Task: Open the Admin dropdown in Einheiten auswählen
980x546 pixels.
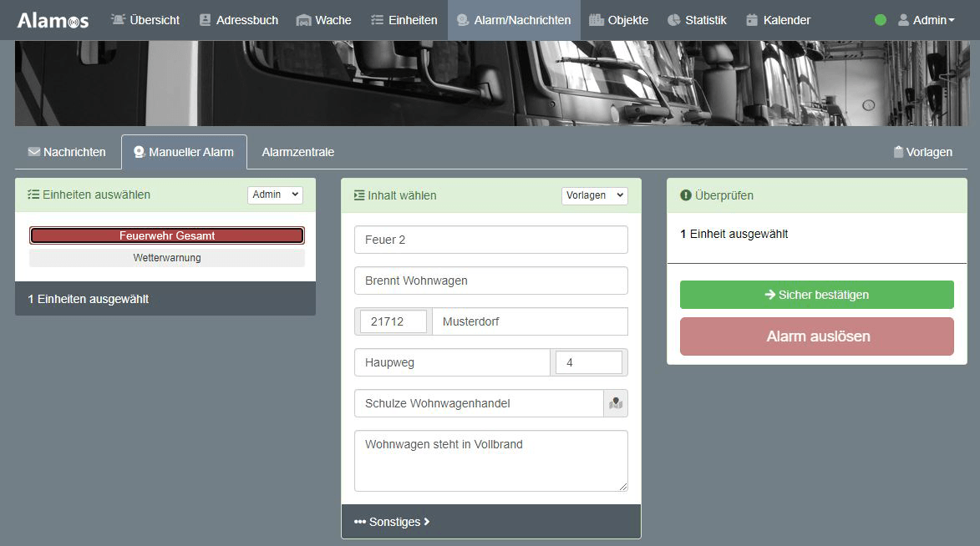Action: (275, 195)
